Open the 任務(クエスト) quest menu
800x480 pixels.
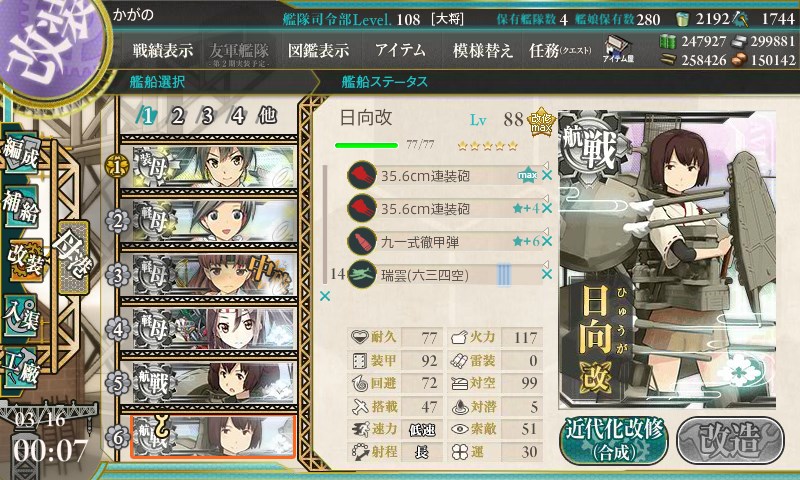[x=560, y=50]
